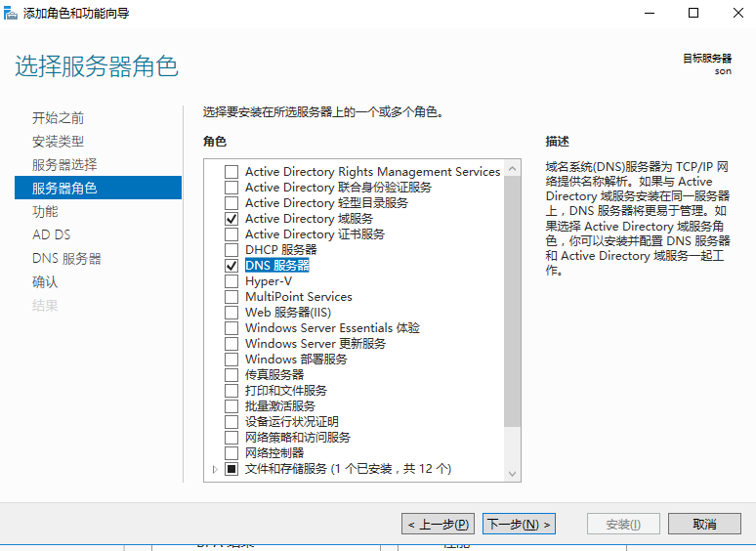Toggle the 文件和存储服务 partial checkbox
This screenshot has width=756, height=551.
[x=231, y=469]
